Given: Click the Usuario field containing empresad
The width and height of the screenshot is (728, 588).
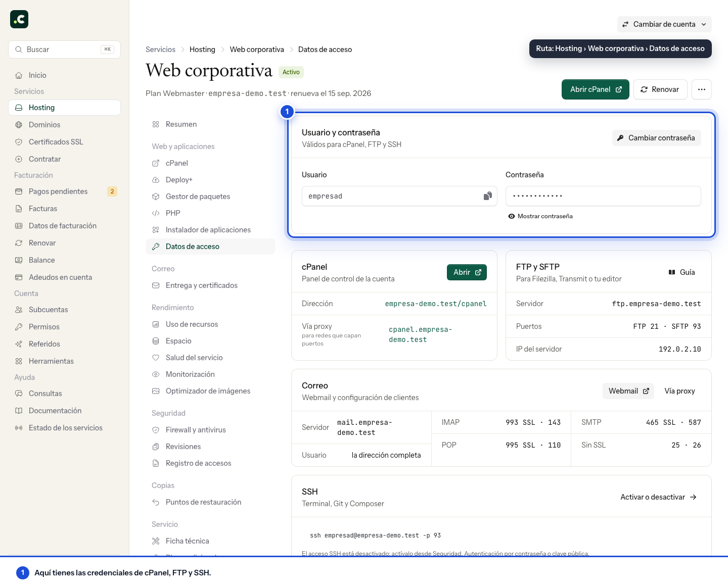Looking at the screenshot, I should coord(399,196).
